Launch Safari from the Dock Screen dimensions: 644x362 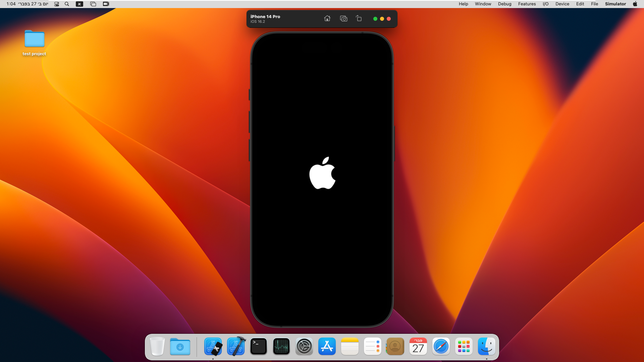(441, 347)
